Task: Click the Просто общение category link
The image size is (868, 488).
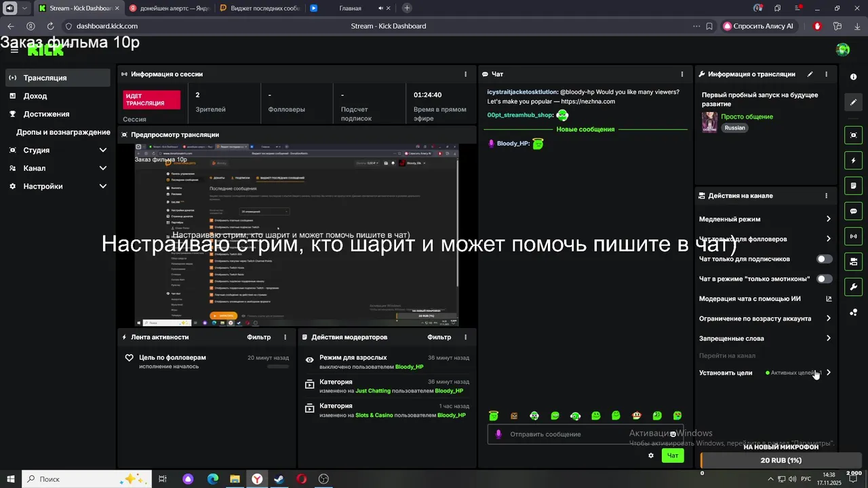Action: tap(747, 117)
